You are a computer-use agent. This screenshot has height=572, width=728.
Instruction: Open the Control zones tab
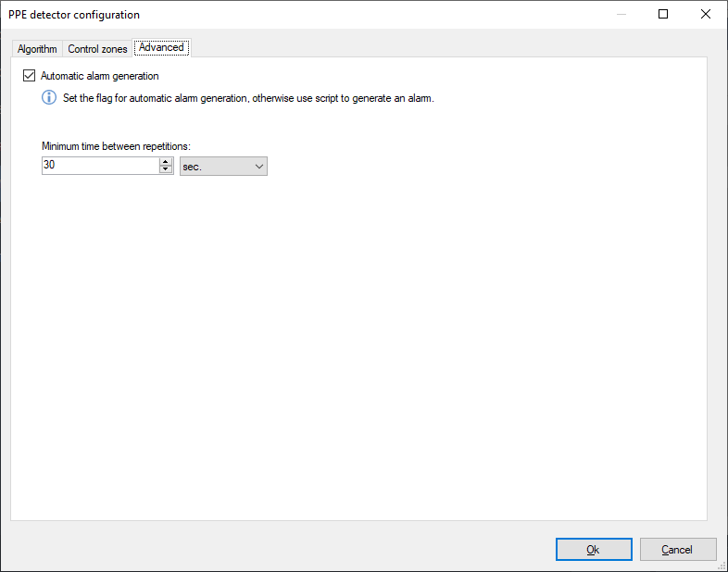[97, 49]
